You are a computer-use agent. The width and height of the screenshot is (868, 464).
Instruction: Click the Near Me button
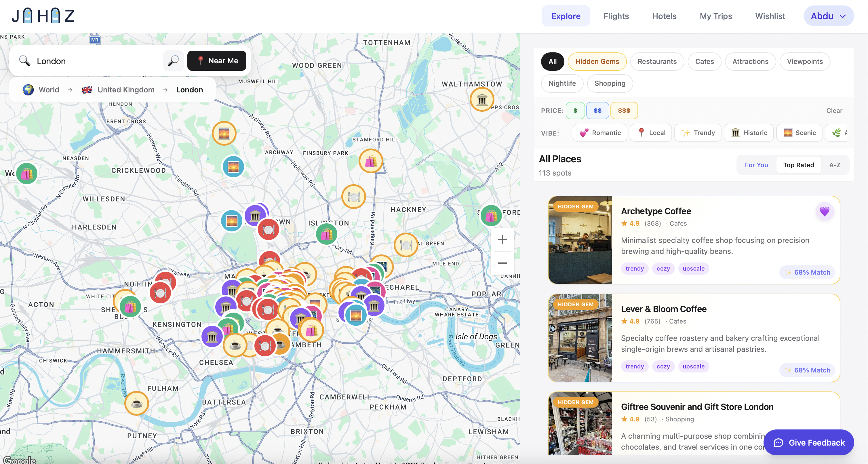click(x=217, y=61)
